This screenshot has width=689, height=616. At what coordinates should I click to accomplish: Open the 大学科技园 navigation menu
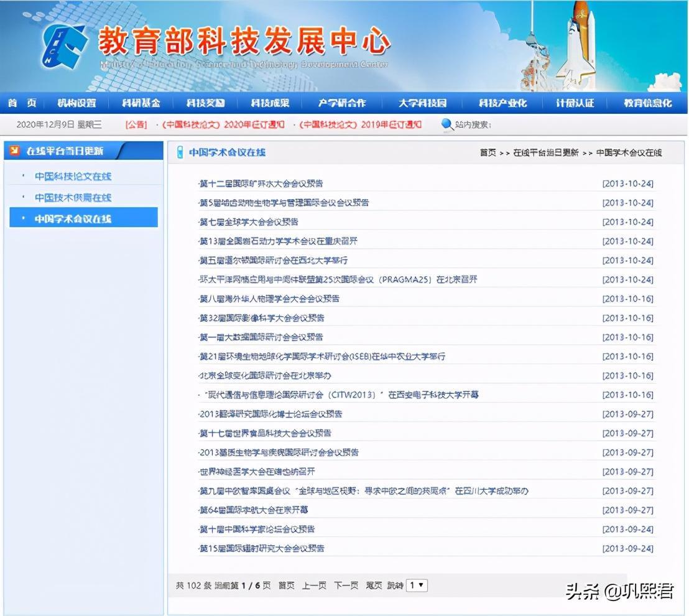[x=422, y=103]
